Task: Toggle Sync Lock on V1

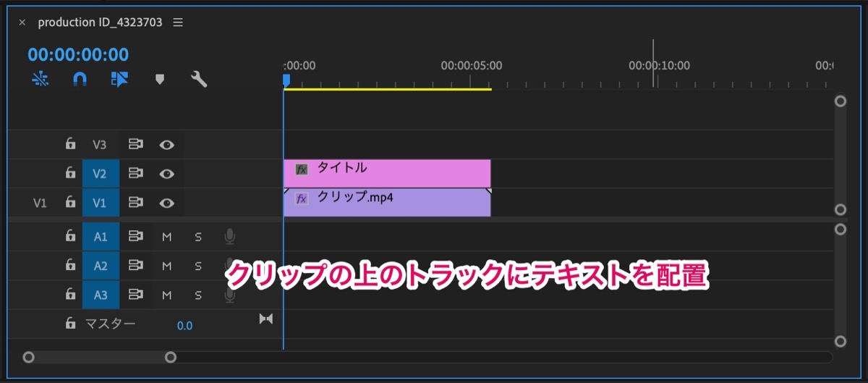Action: pos(135,203)
